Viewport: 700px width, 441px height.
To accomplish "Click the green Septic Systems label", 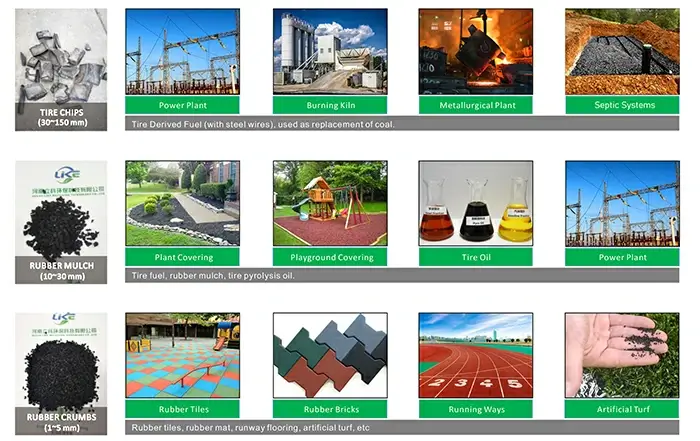I will (623, 105).
